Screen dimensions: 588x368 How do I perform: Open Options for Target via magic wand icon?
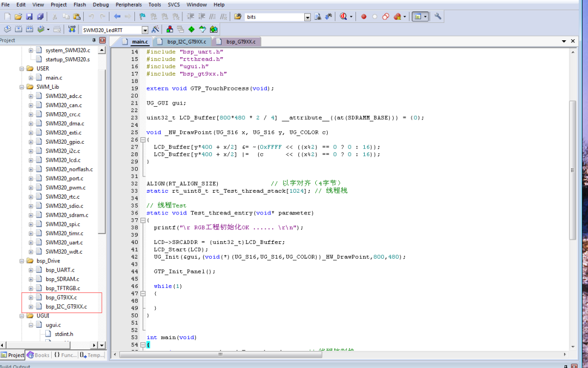click(155, 29)
